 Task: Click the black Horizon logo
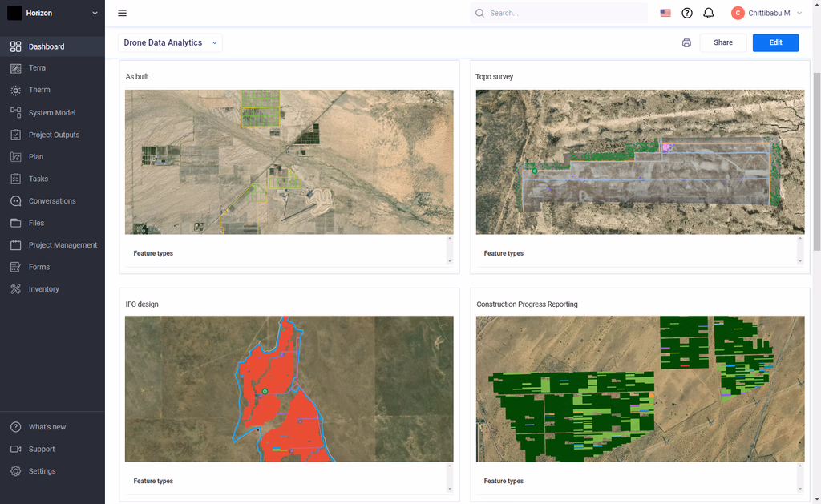click(x=14, y=13)
